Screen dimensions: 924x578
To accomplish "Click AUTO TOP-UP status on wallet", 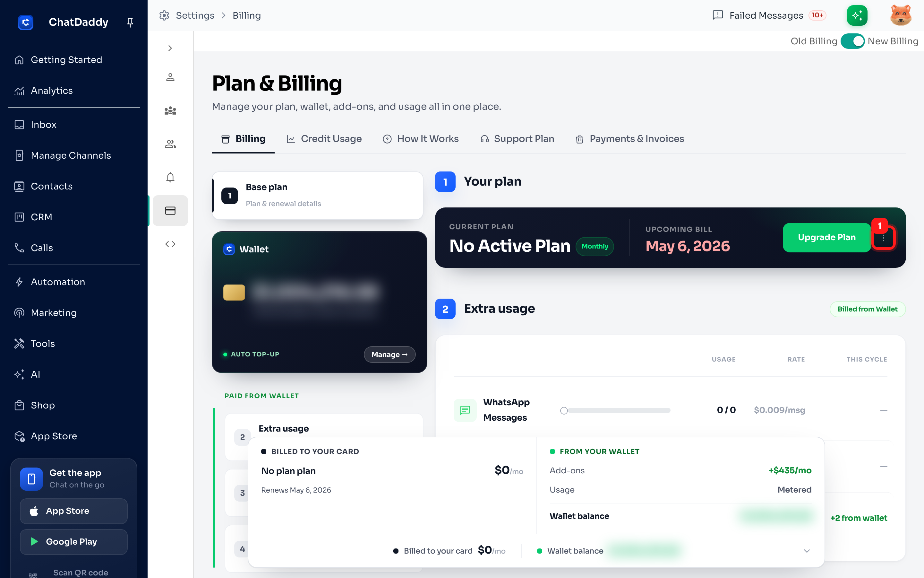I will 251,355.
